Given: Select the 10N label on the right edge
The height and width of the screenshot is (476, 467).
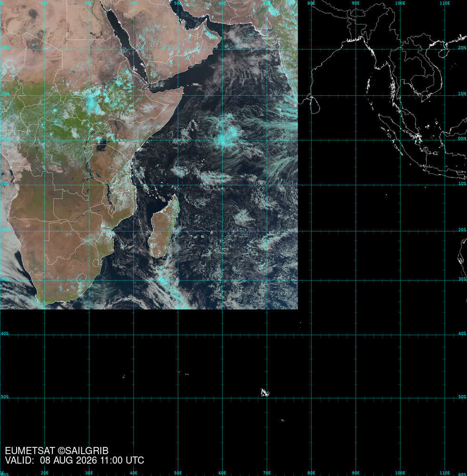Looking at the screenshot, I should click(462, 93).
